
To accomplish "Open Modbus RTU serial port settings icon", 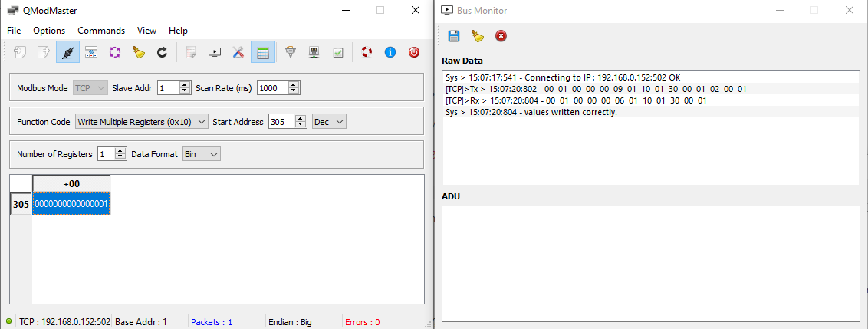I will pos(291,52).
